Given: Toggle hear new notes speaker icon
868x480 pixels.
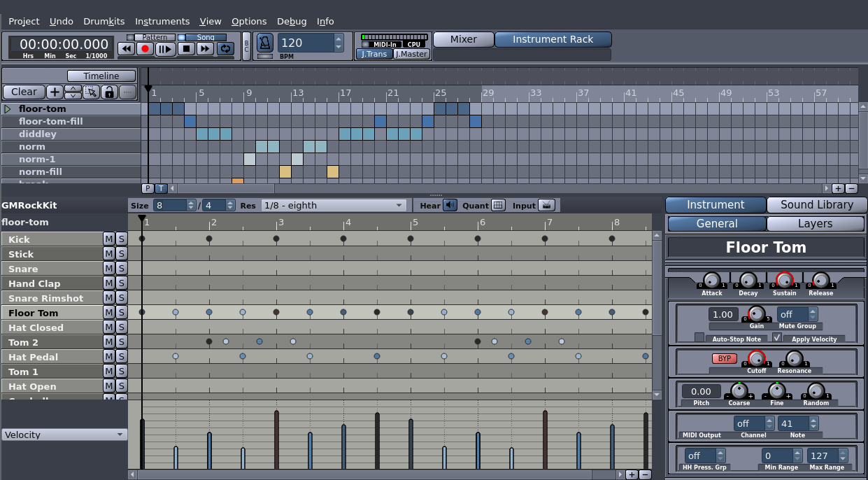Looking at the screenshot, I should tap(450, 205).
